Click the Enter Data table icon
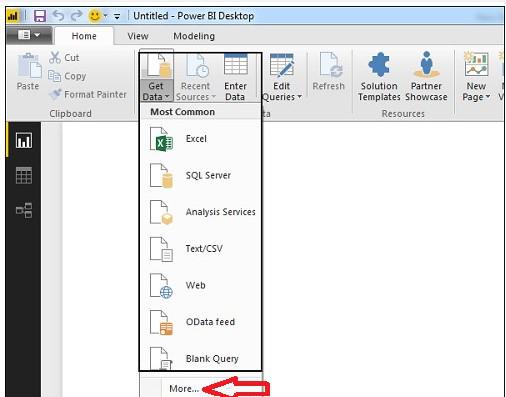The width and height of the screenshot is (506, 397). coord(236,64)
